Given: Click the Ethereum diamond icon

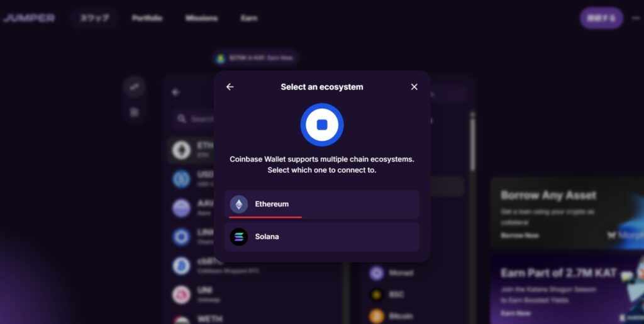Looking at the screenshot, I should point(239,204).
